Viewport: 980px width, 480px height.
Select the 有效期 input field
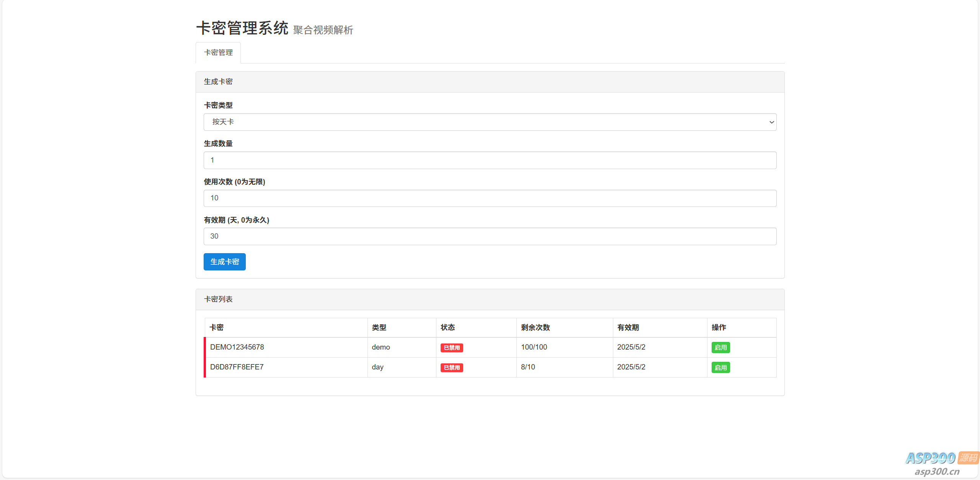tap(489, 236)
